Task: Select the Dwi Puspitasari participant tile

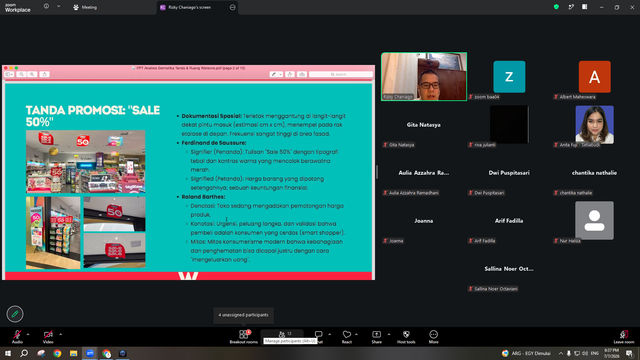Action: [509, 173]
